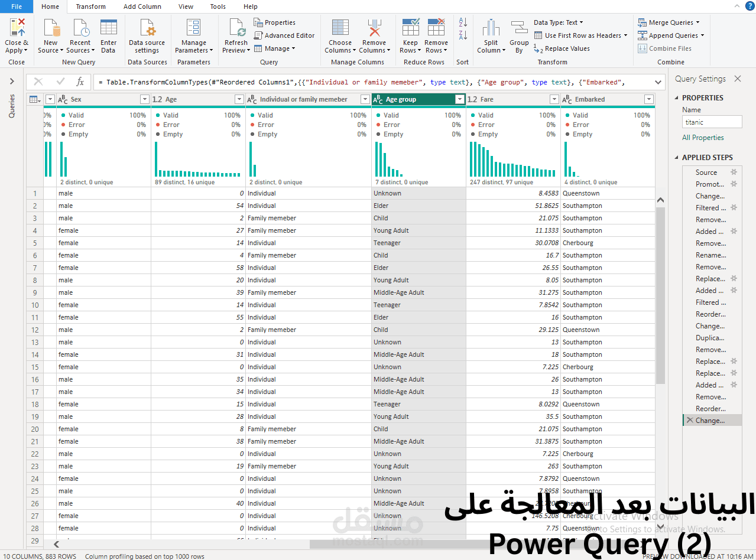Viewport: 756px width, 560px height.
Task: Open the New Source icon
Action: pos(52,27)
